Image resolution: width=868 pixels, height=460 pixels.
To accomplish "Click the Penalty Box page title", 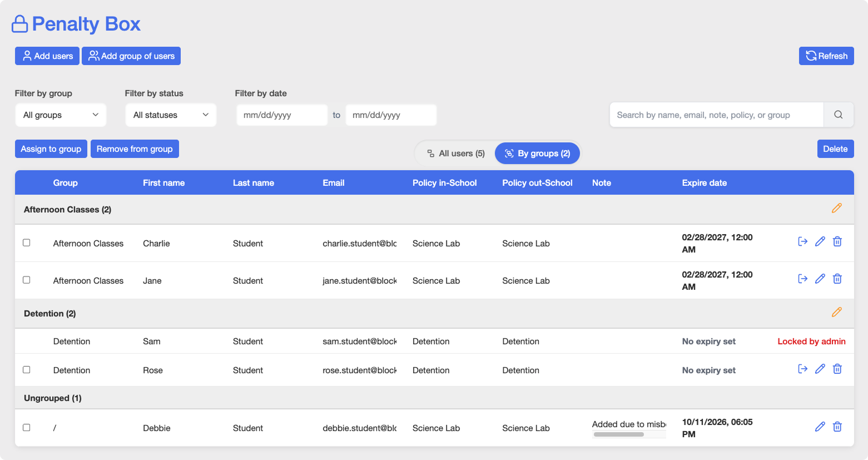I will point(86,24).
